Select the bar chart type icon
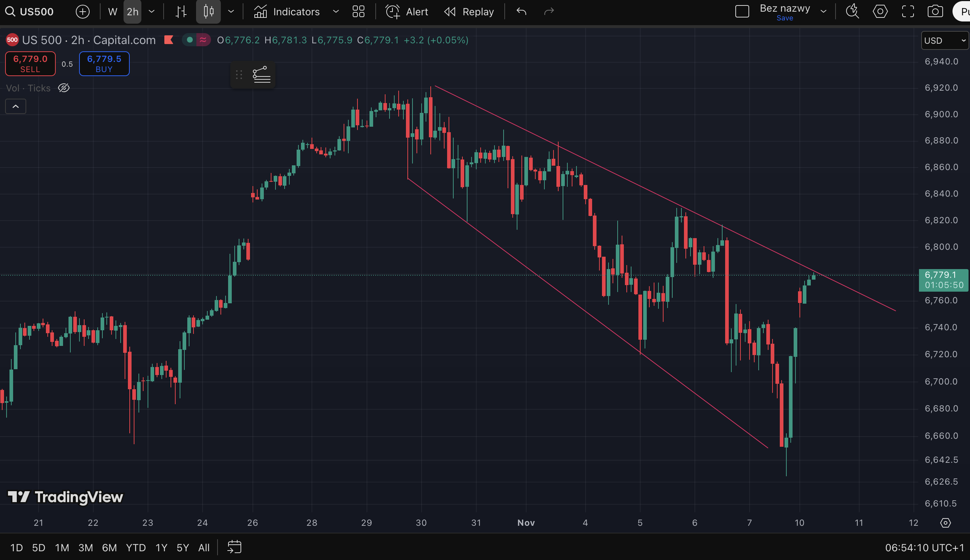This screenshot has height=560, width=970. [180, 12]
